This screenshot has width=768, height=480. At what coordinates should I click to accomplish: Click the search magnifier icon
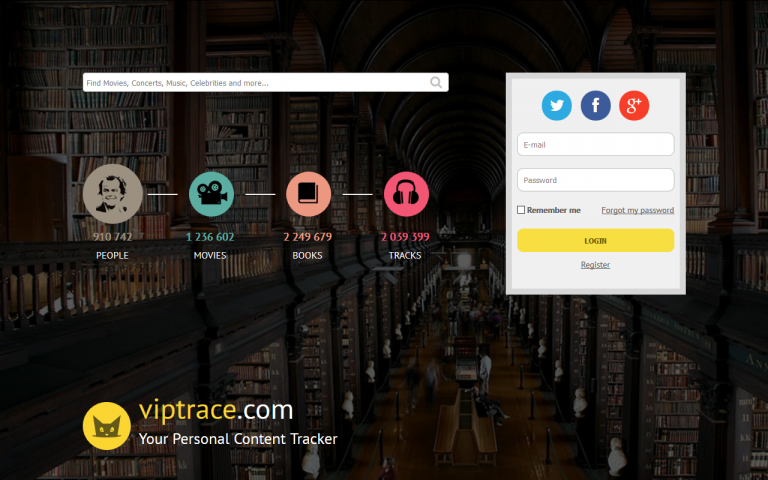436,83
